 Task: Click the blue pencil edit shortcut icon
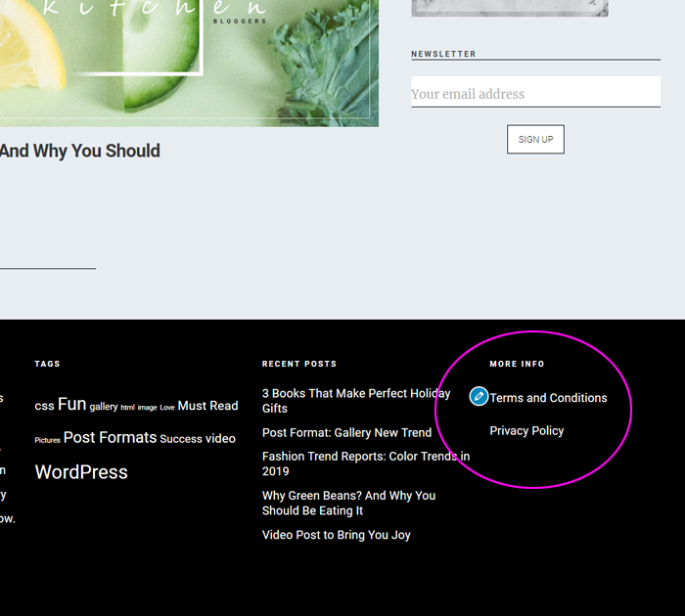pos(479,396)
